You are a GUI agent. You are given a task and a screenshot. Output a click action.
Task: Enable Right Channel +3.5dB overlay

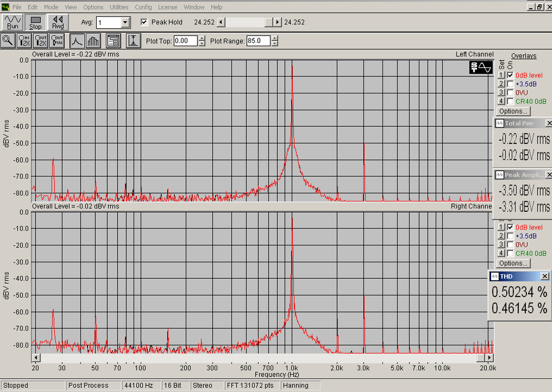coord(510,236)
